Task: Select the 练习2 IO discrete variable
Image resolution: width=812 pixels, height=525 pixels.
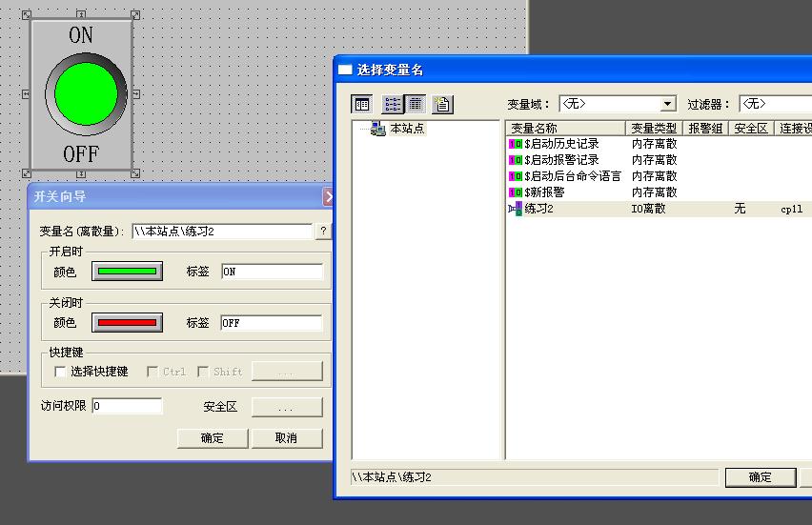Action: 538,209
